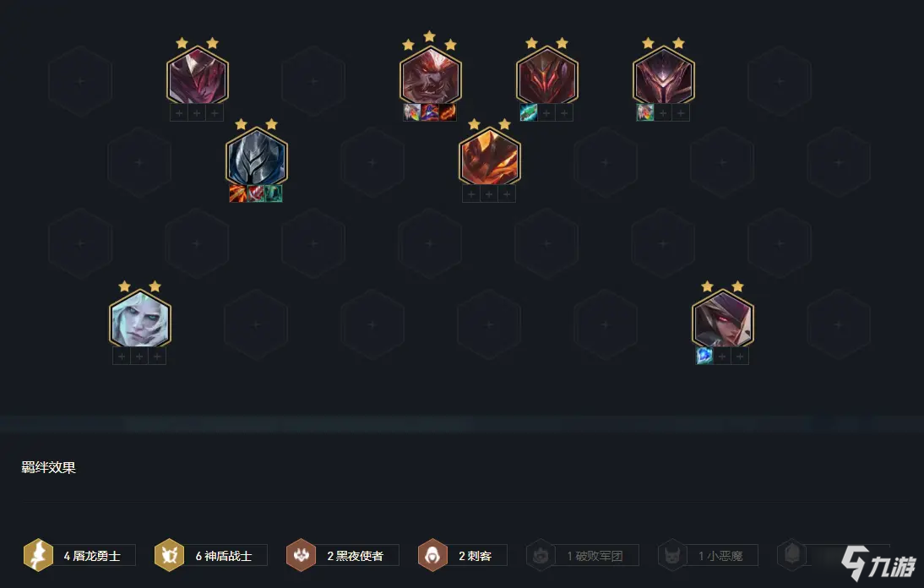Click the fiery orange item under the silver knight
This screenshot has width=924, height=588.
point(238,193)
